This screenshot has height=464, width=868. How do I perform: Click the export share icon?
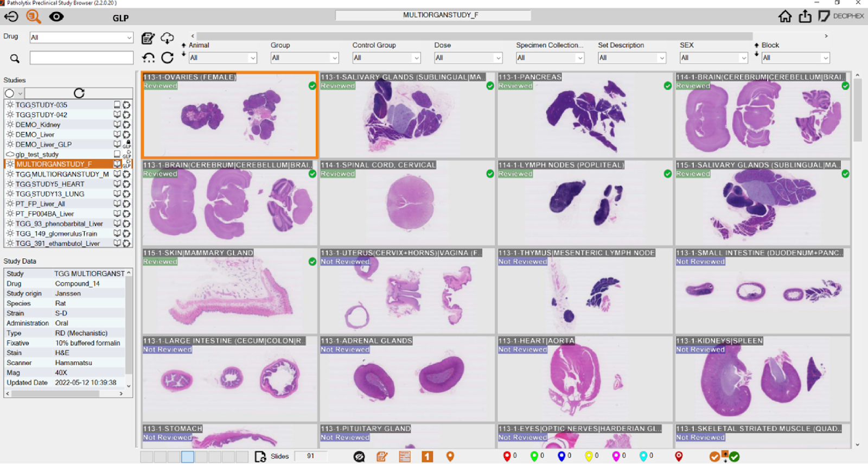point(805,16)
